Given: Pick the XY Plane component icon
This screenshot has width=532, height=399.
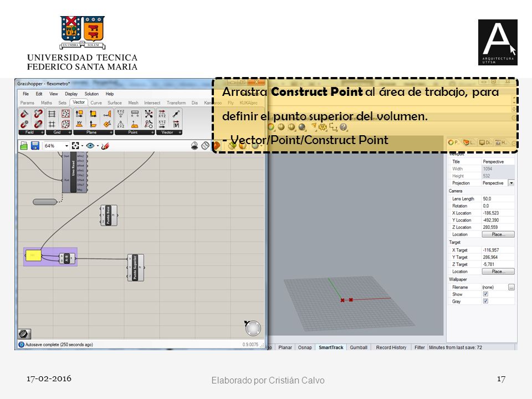Looking at the screenshot, I should click(x=79, y=124).
